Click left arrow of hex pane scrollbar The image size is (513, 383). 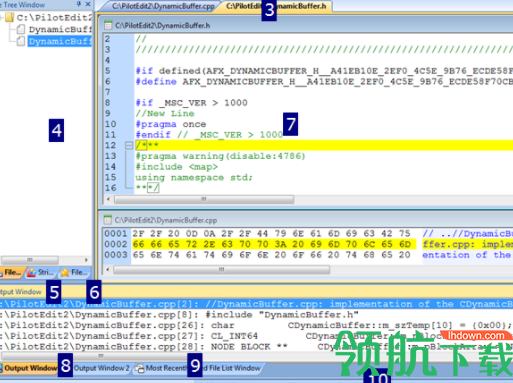pyautogui.click(x=108, y=269)
